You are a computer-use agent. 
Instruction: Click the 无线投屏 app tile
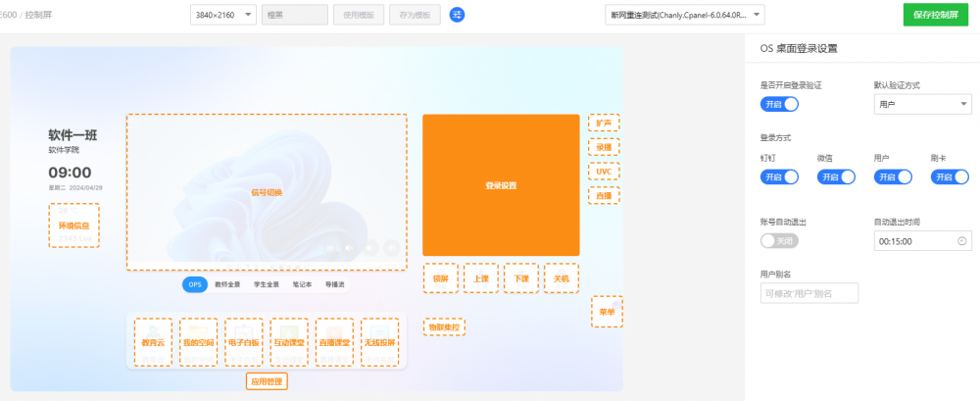pos(379,342)
